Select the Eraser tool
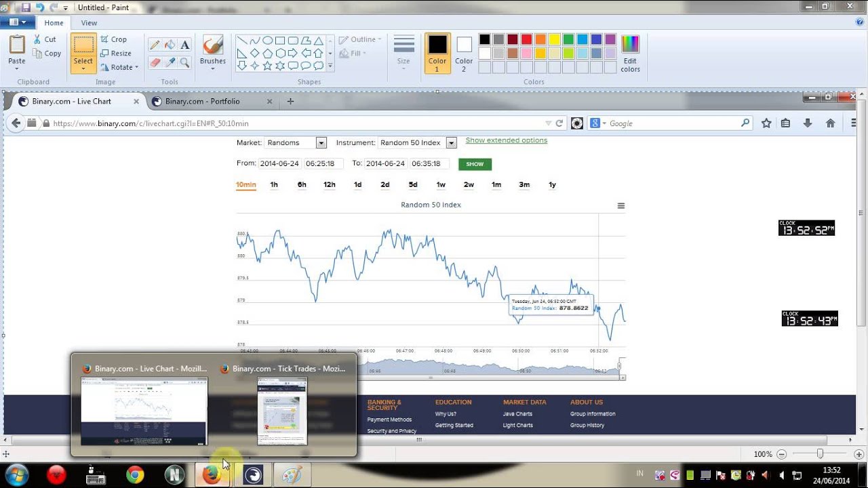 (x=155, y=62)
